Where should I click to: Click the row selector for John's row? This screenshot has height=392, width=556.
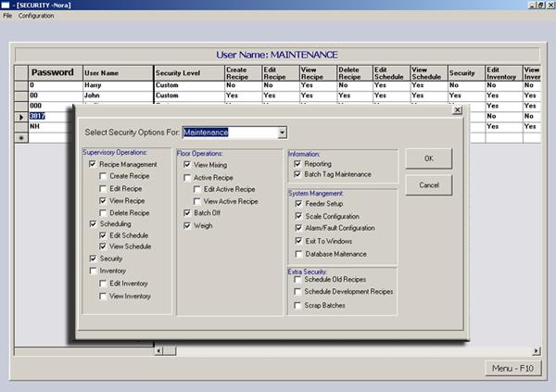pos(21,95)
